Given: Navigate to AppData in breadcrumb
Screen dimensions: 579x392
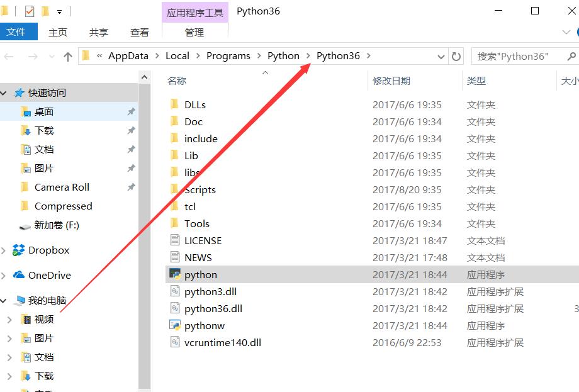Looking at the screenshot, I should tap(128, 56).
